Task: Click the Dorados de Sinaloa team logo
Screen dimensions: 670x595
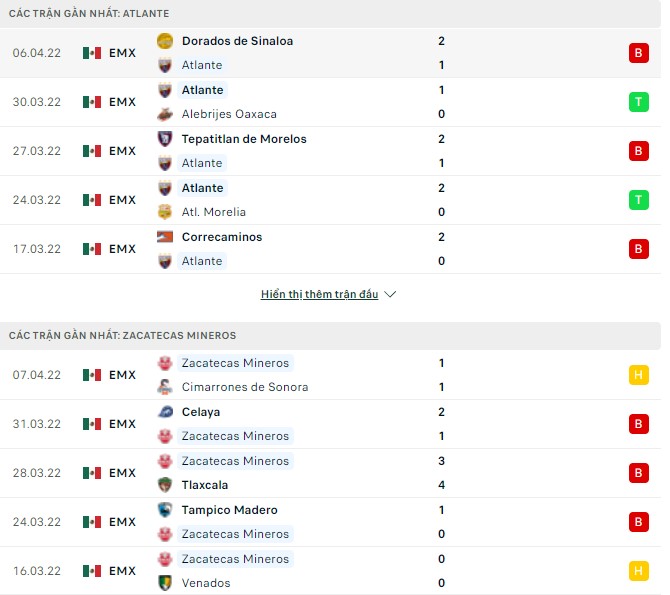Action: [165, 41]
